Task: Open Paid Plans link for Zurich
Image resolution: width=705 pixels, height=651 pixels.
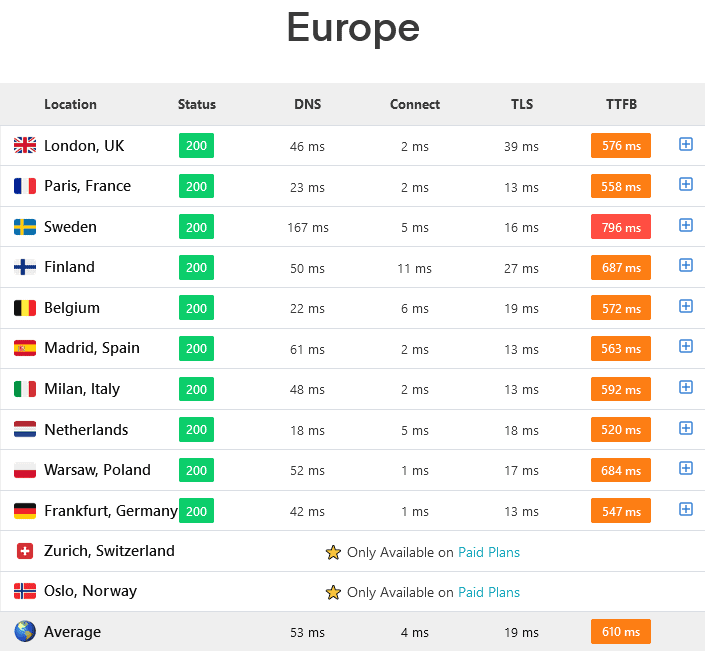Action: click(489, 552)
